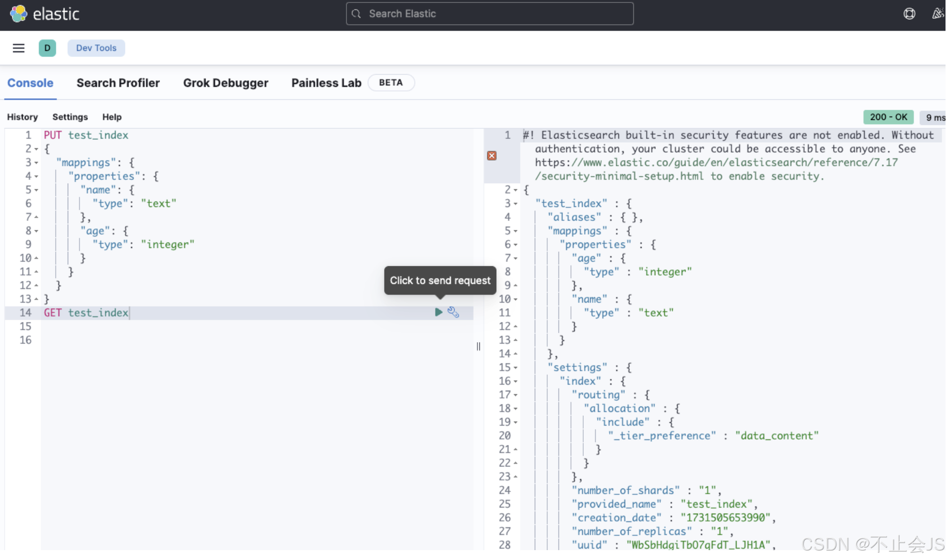Open the console Help
The width and height of the screenshot is (947, 560).
(x=112, y=117)
